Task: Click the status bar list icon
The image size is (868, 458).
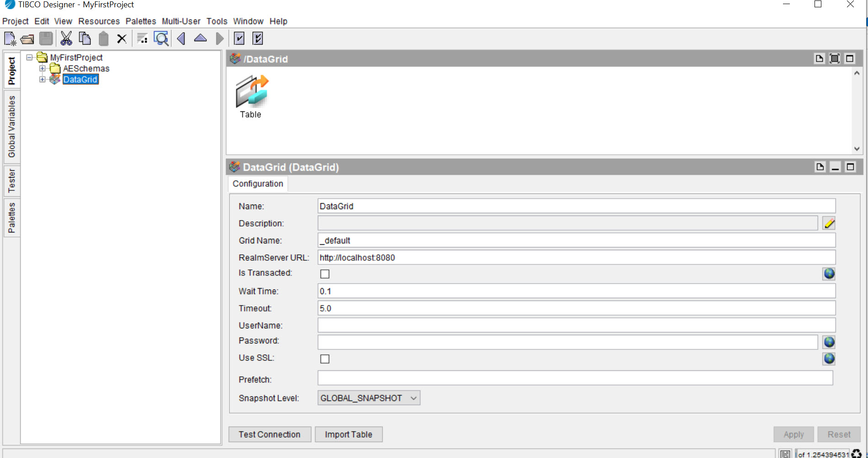Action: (785, 454)
